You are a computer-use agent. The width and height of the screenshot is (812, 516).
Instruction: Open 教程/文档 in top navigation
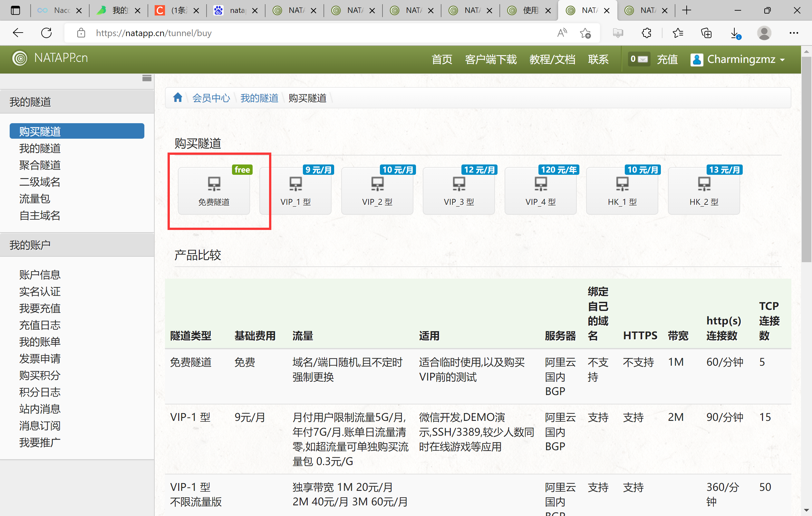point(552,59)
